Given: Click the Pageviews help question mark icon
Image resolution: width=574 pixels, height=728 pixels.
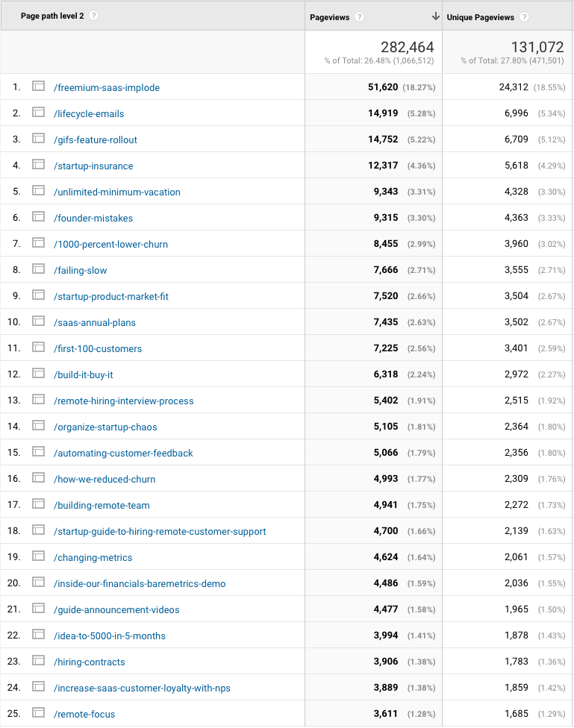Looking at the screenshot, I should tap(360, 17).
